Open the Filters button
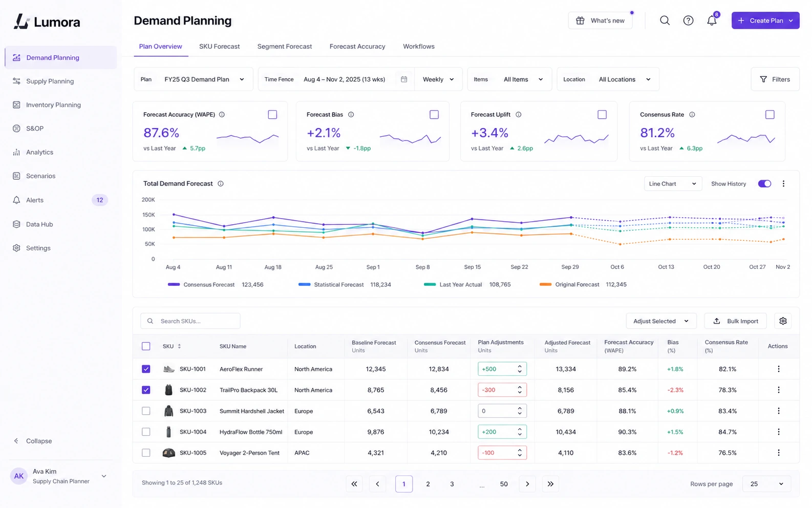 click(x=775, y=79)
